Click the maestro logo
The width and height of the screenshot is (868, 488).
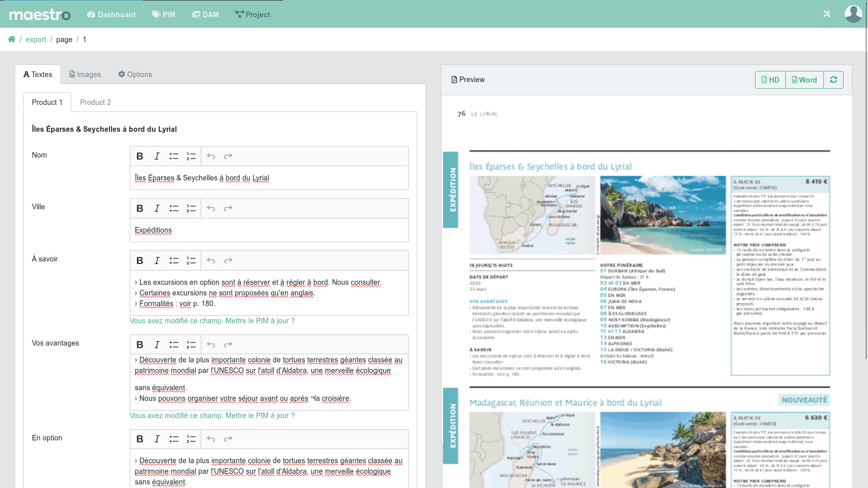point(40,15)
